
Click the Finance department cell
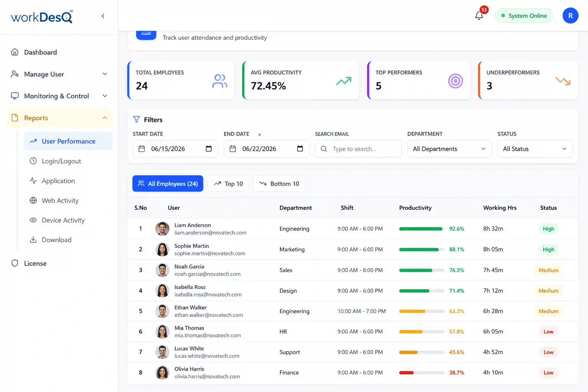(x=289, y=372)
